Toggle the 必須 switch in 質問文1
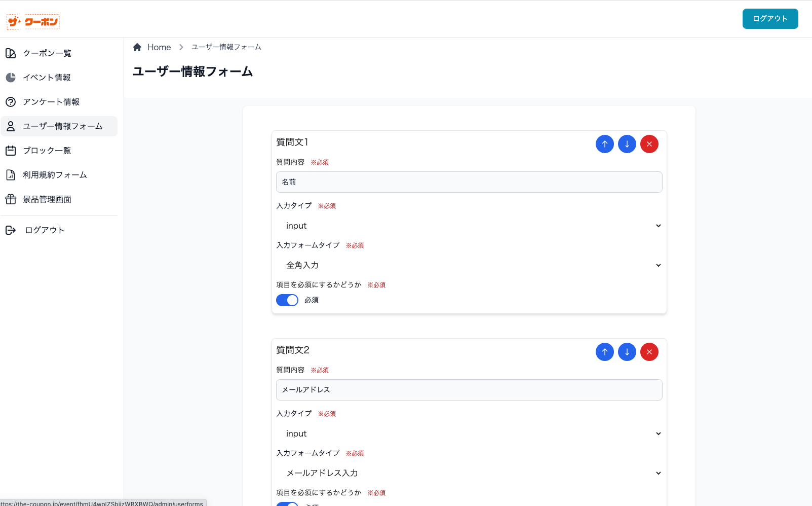The width and height of the screenshot is (812, 506). coord(287,300)
